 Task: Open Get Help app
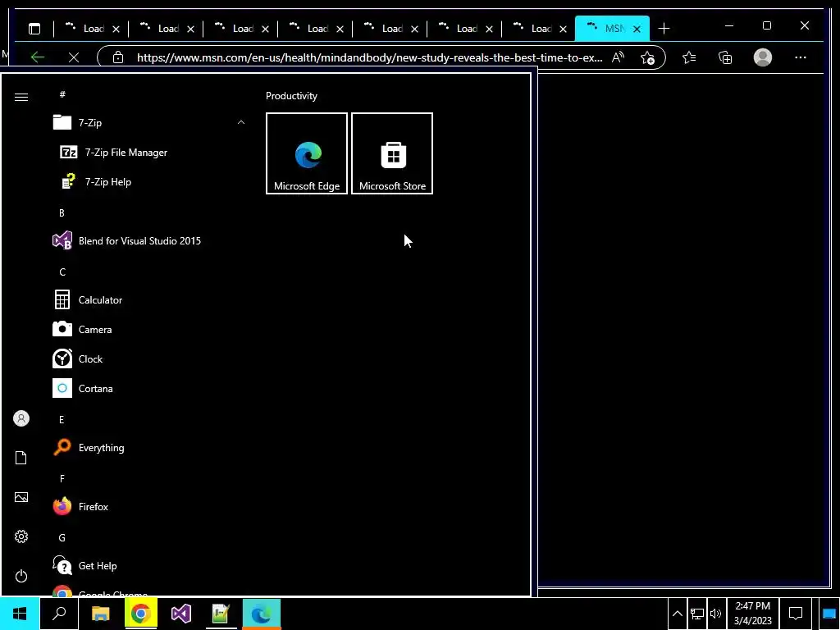(149, 566)
